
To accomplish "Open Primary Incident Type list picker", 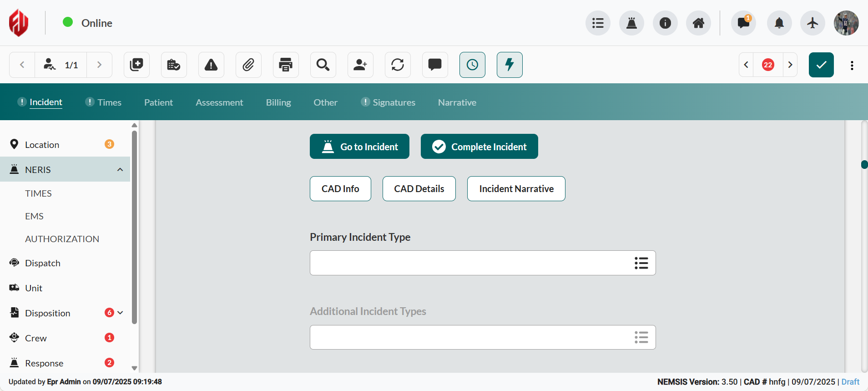I will click(641, 263).
